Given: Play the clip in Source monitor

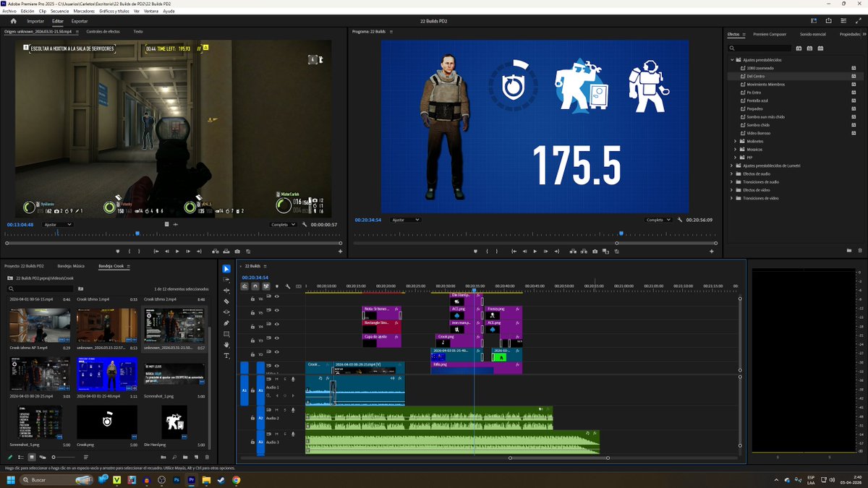Looking at the screenshot, I should [x=177, y=252].
